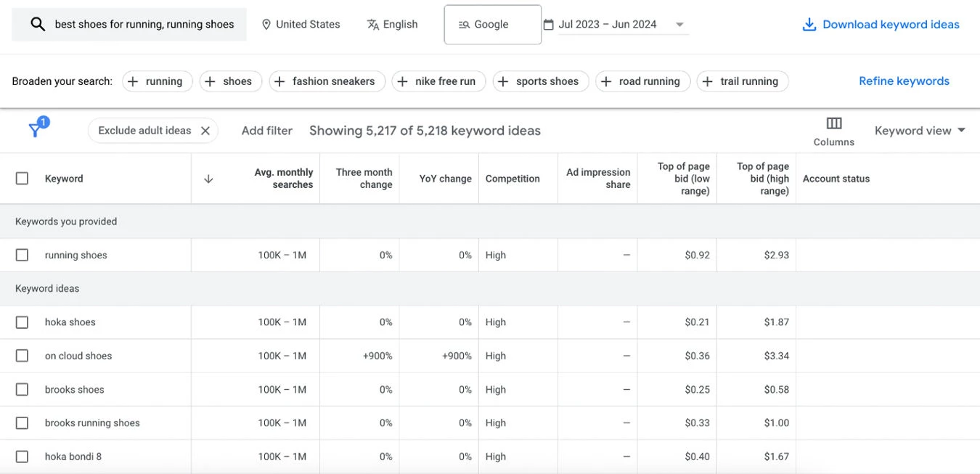The width and height of the screenshot is (980, 474).
Task: Open the date range dropdown arrow
Action: [679, 25]
